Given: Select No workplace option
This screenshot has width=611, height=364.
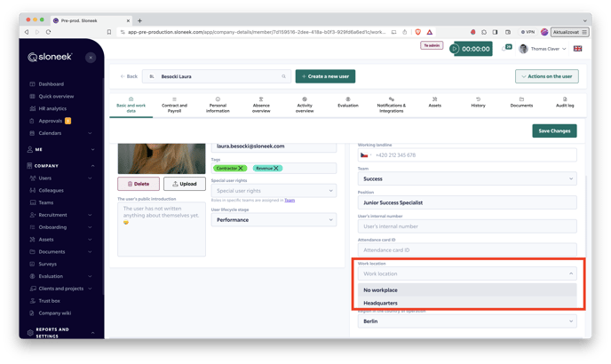Looking at the screenshot, I should (467, 290).
